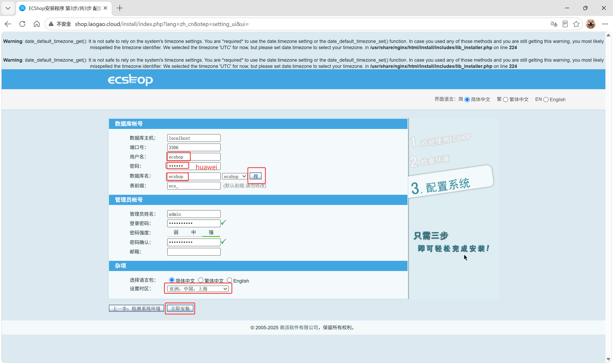
Task: Click 上一步：检测系统环境 button
Action: (136, 308)
